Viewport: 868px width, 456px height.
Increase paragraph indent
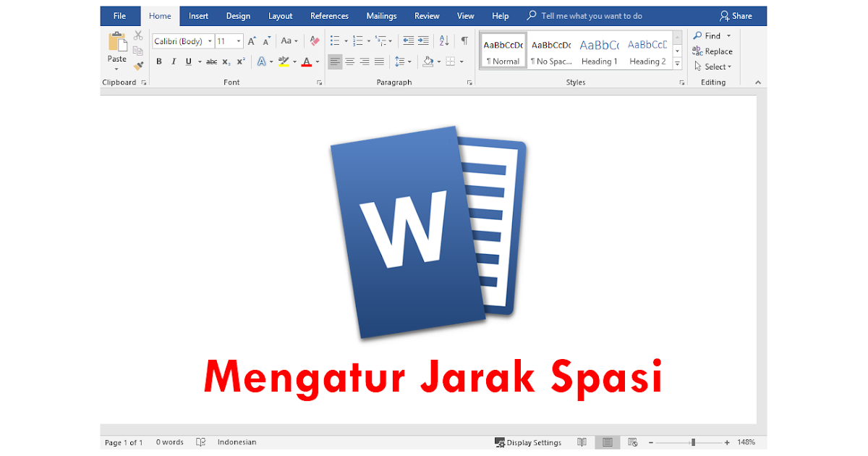(x=424, y=41)
